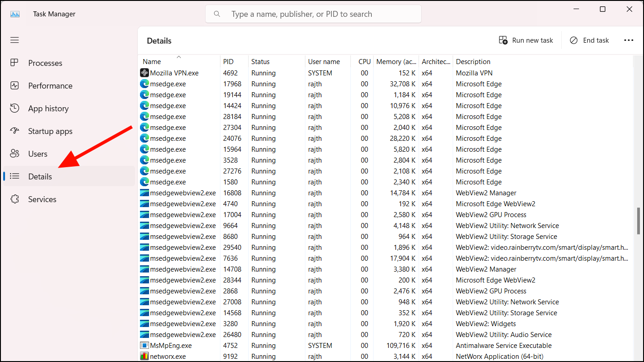The height and width of the screenshot is (362, 644).
Task: Select the MsMpEng.exe process name
Action: click(171, 346)
